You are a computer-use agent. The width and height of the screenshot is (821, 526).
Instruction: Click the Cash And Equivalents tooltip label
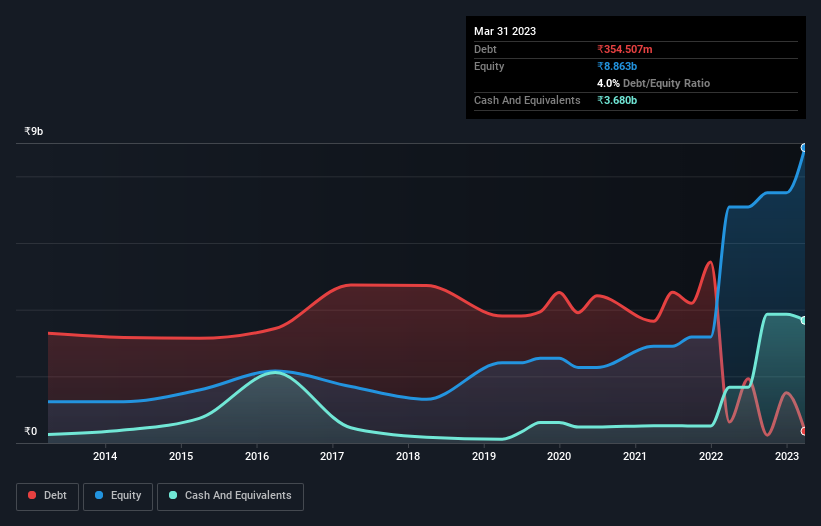(527, 100)
